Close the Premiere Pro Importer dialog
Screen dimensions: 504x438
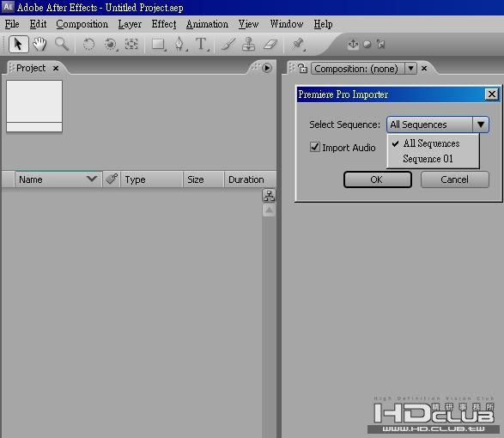click(x=491, y=94)
